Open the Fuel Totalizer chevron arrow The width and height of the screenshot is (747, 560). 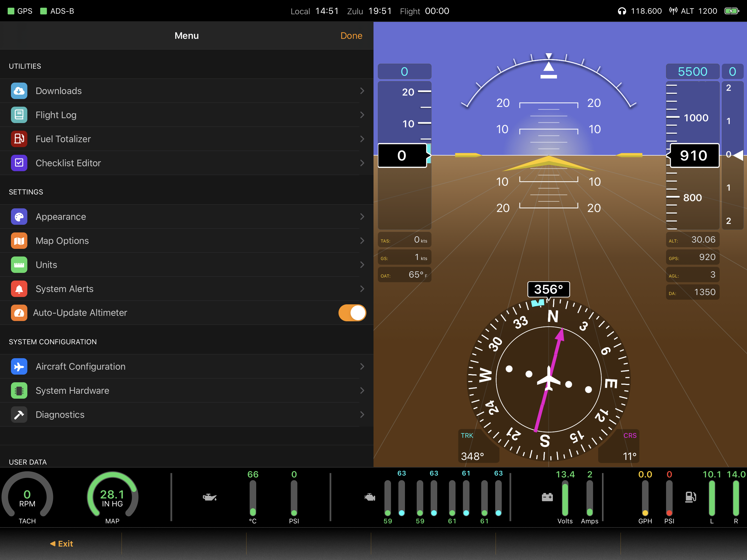[x=362, y=139]
